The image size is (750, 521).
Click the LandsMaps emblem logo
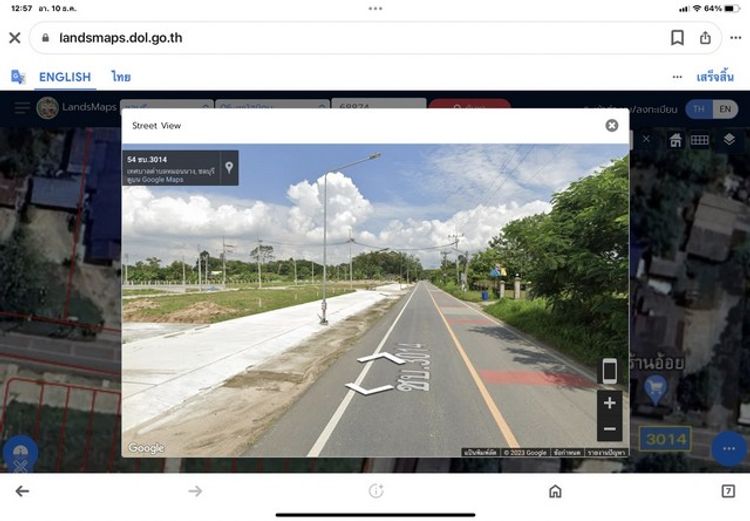47,108
